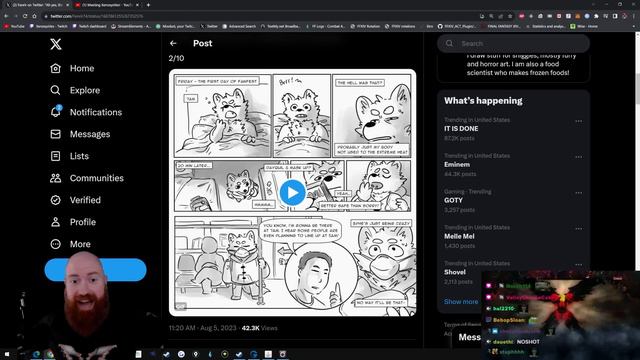
Task: Click the Lists icon
Action: [56, 156]
